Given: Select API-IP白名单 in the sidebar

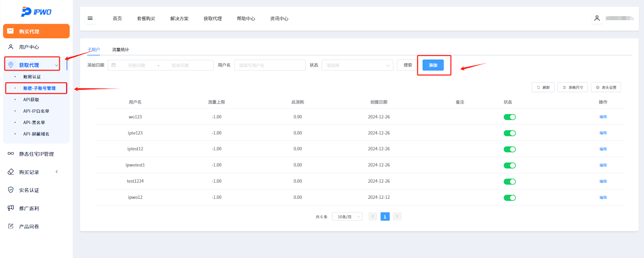Looking at the screenshot, I should pyautogui.click(x=36, y=111).
